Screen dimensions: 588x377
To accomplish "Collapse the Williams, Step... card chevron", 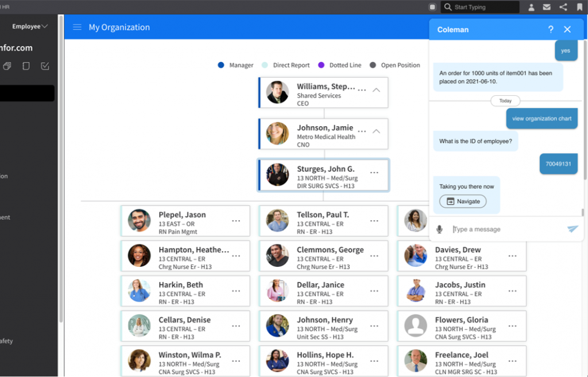I will (x=376, y=90).
